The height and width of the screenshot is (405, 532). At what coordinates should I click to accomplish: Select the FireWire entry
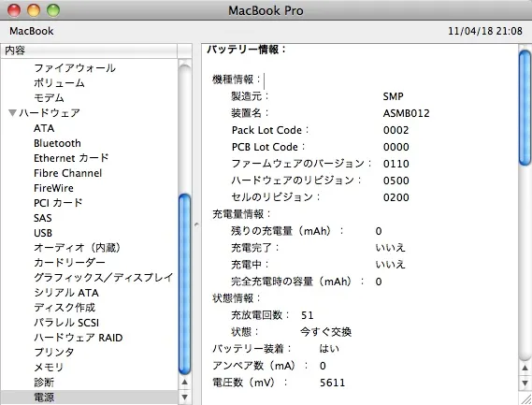(x=53, y=188)
